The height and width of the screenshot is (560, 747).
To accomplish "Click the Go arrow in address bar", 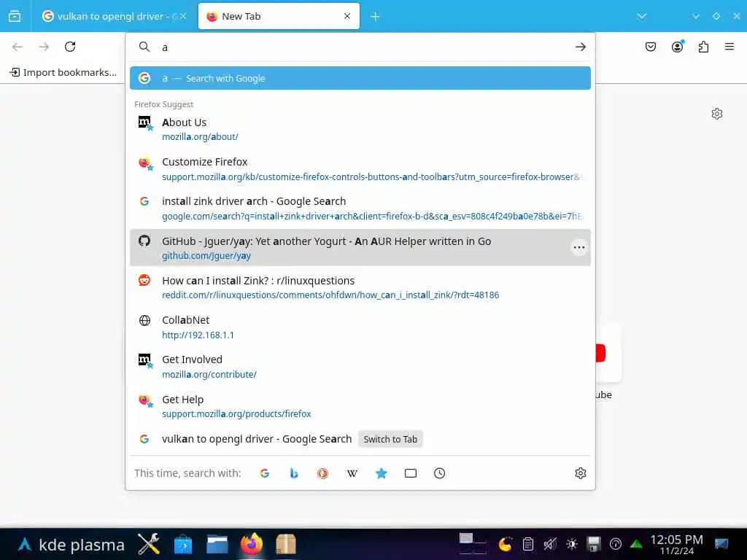I will coord(580,47).
